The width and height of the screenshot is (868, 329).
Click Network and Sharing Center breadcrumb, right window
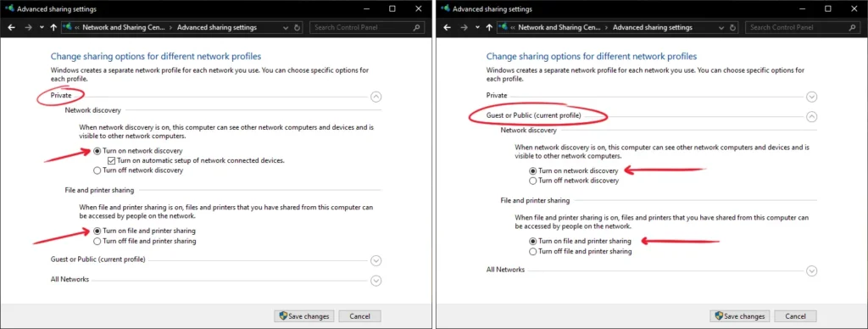click(x=559, y=28)
